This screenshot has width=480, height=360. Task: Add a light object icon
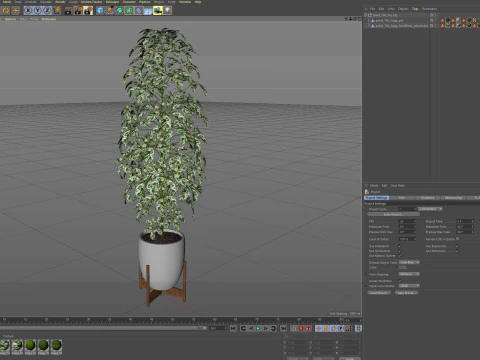pyautogui.click(x=167, y=11)
